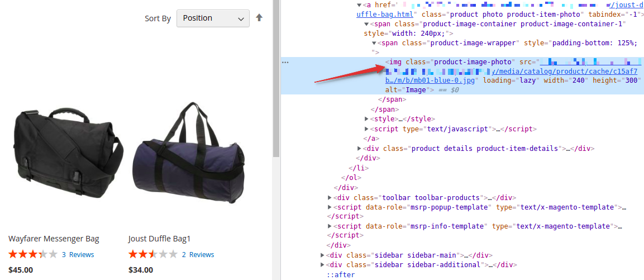Viewport: 644px width, 280px height.
Task: Expand the product-item-details div node
Action: click(359, 149)
